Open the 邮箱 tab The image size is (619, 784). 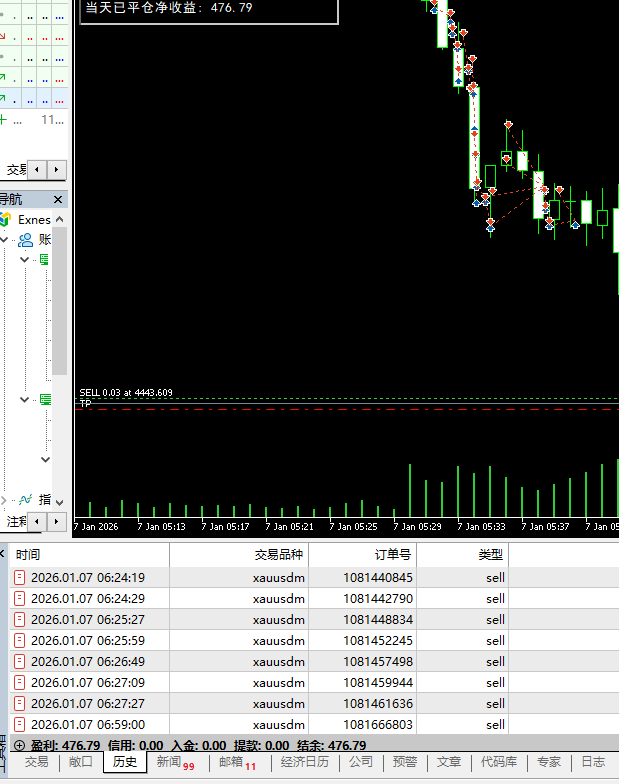[x=237, y=762]
